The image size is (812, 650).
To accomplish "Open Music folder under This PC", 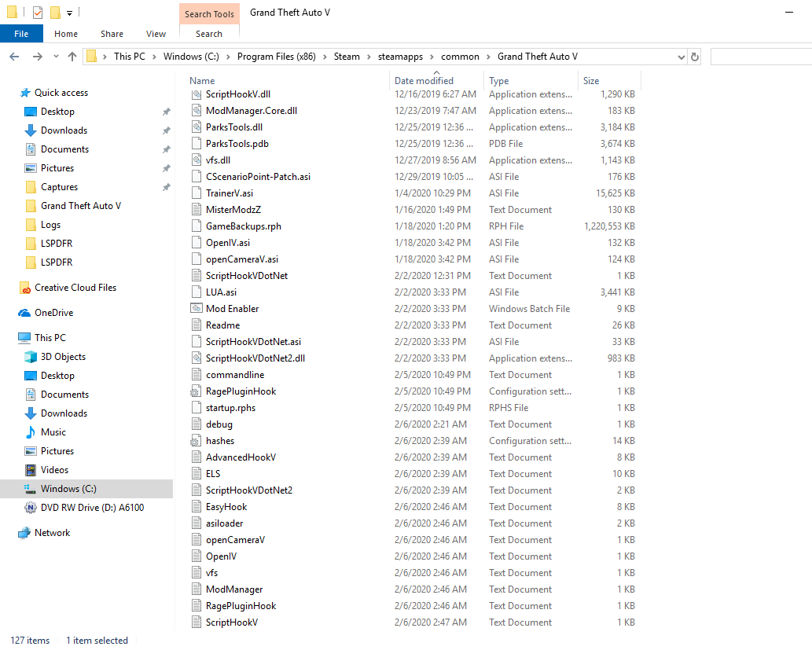I will point(53,432).
